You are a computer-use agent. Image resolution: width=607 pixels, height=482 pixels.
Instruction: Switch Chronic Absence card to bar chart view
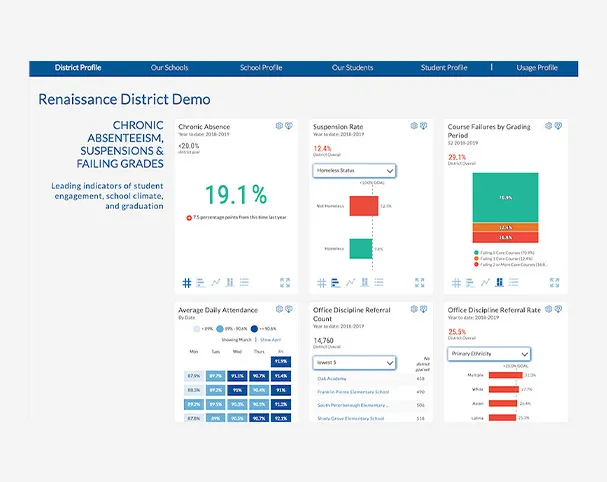point(201,283)
